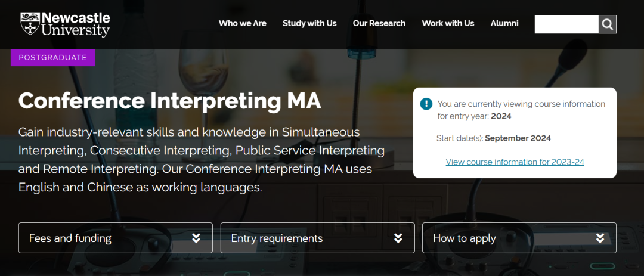Go to Our Research in navigation
The image size is (644, 276).
pyautogui.click(x=379, y=23)
